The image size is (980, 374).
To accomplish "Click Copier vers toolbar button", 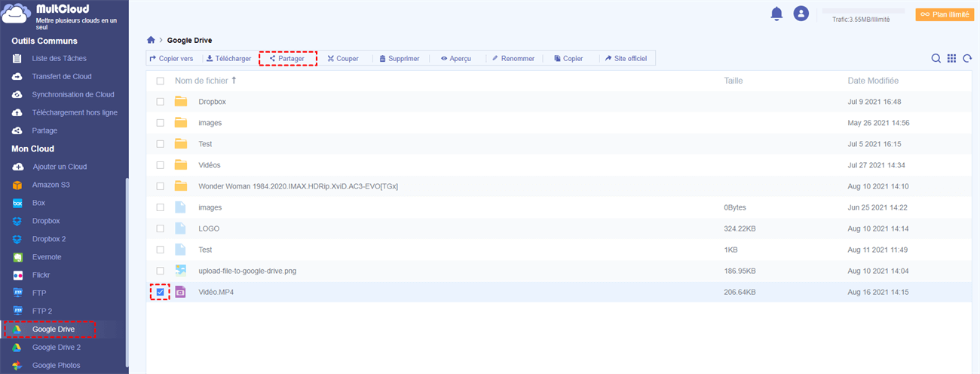I will (171, 58).
